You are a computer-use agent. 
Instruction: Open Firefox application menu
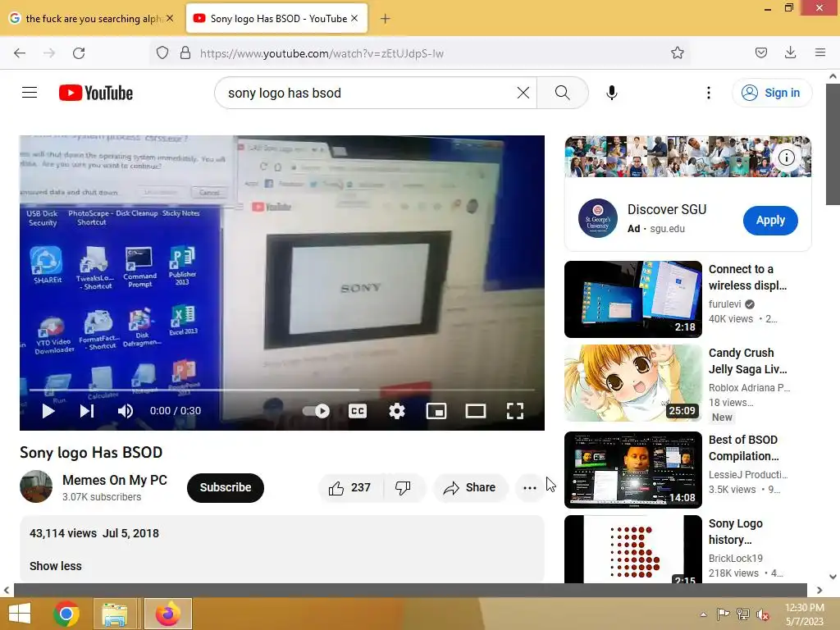click(820, 52)
